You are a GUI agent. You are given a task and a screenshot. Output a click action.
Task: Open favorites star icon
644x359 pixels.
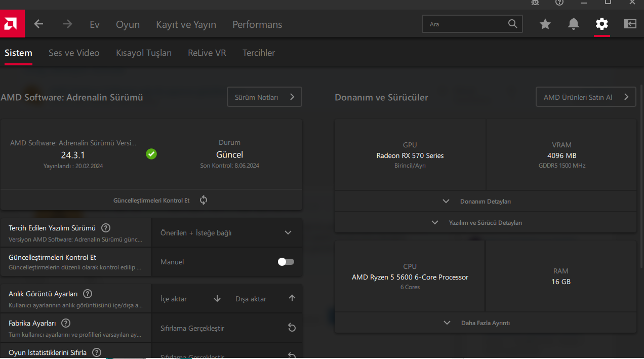(545, 24)
